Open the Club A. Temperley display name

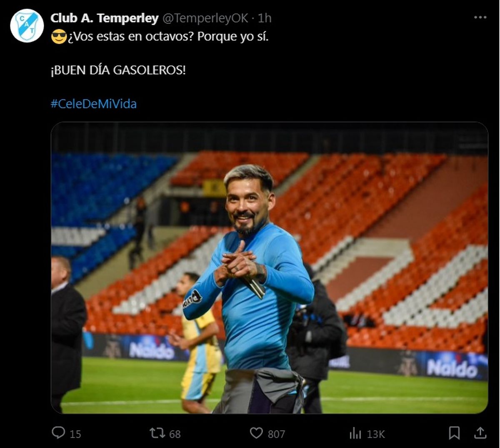click(x=104, y=18)
